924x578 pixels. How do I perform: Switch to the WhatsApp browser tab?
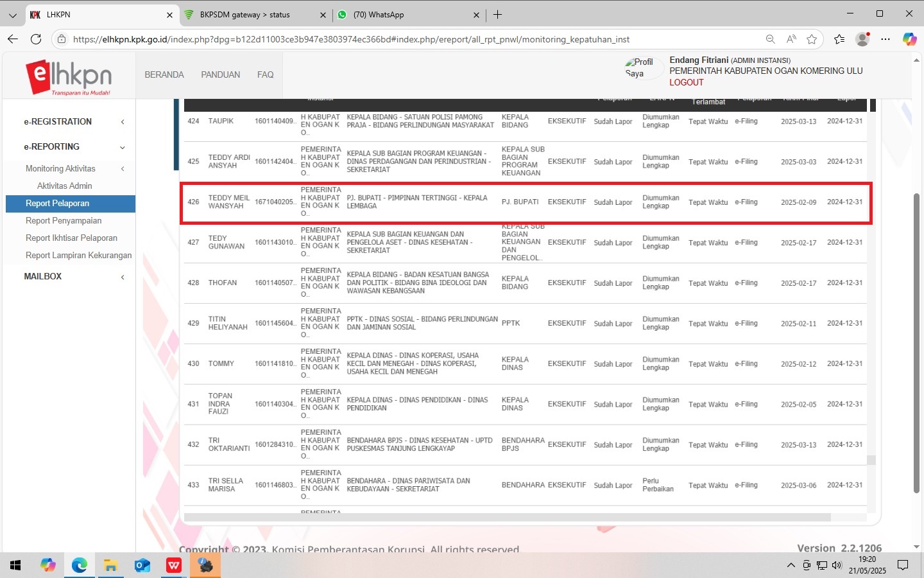pyautogui.click(x=404, y=15)
